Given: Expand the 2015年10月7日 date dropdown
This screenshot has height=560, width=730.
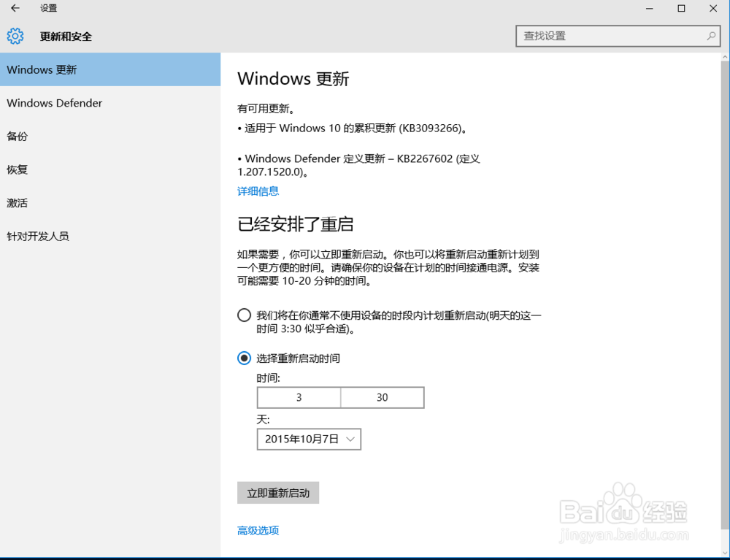Looking at the screenshot, I should 309,439.
